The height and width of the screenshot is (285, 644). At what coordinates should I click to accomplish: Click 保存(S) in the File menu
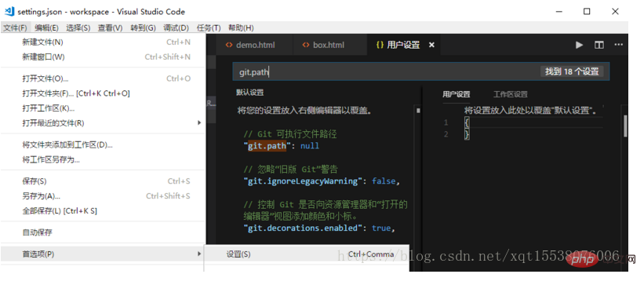point(103,181)
